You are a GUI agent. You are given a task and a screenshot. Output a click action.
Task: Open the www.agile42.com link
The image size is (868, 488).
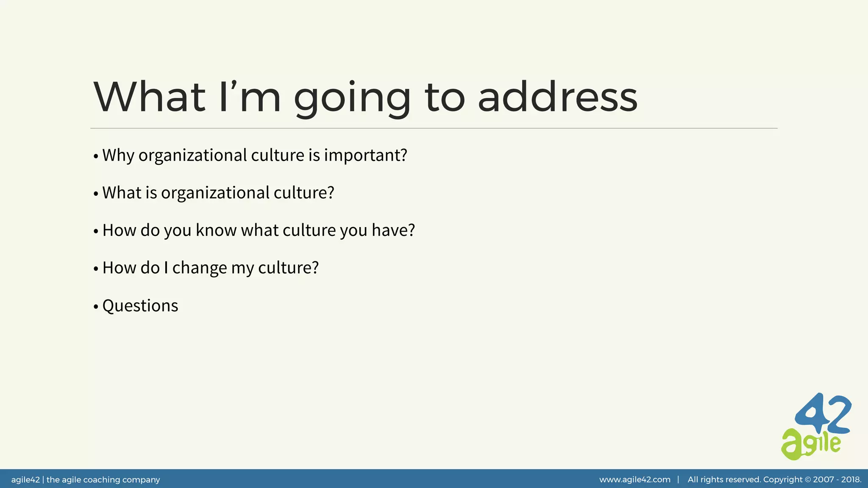[x=634, y=480]
